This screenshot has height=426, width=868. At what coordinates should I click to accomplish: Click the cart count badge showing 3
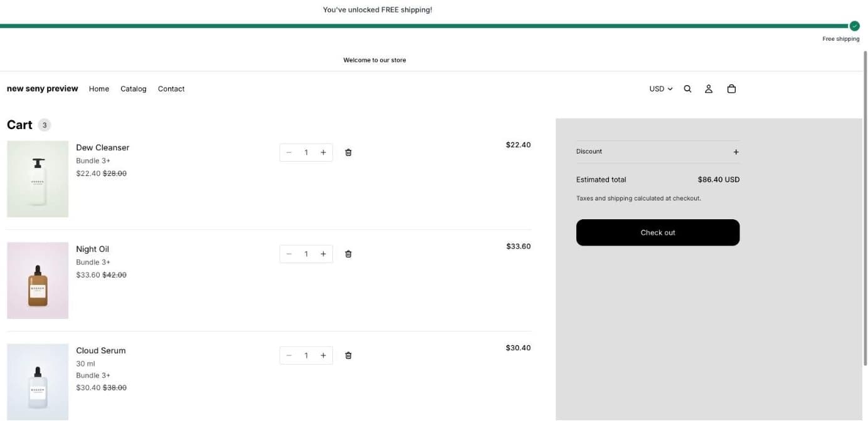point(44,125)
